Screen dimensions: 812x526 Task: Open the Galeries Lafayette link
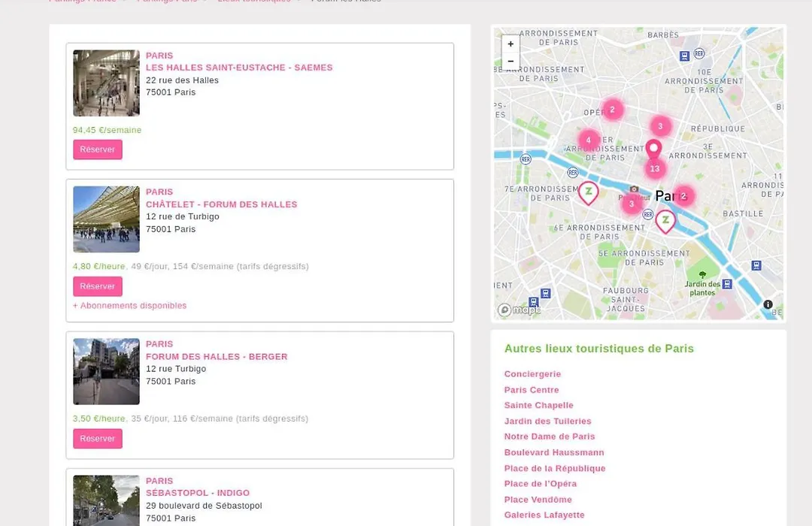[544, 515]
